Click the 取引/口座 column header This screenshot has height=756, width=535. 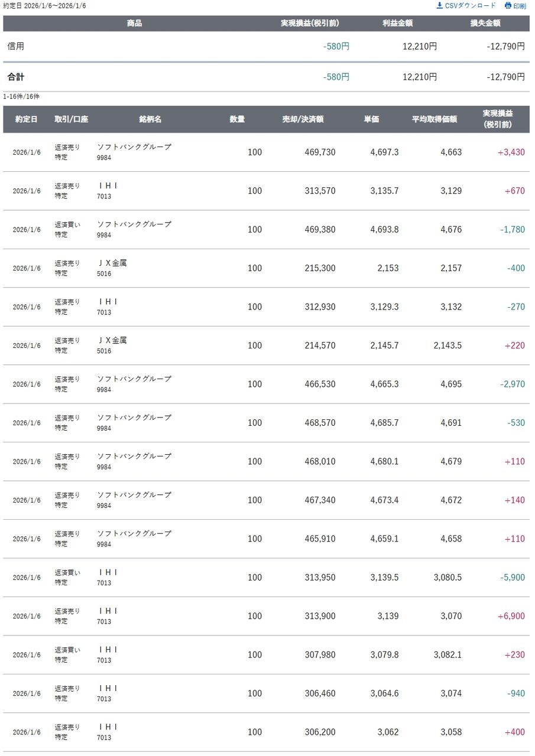pos(71,119)
